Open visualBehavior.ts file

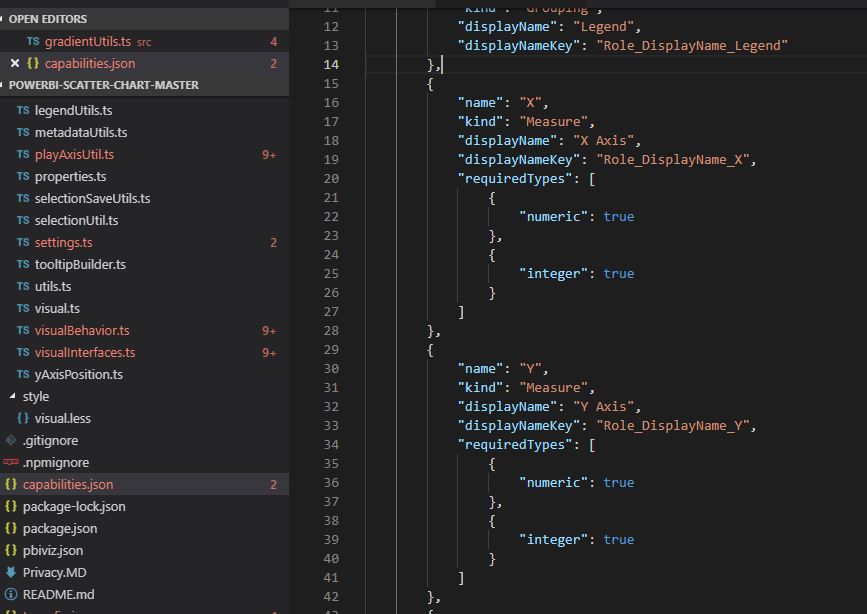point(144,330)
